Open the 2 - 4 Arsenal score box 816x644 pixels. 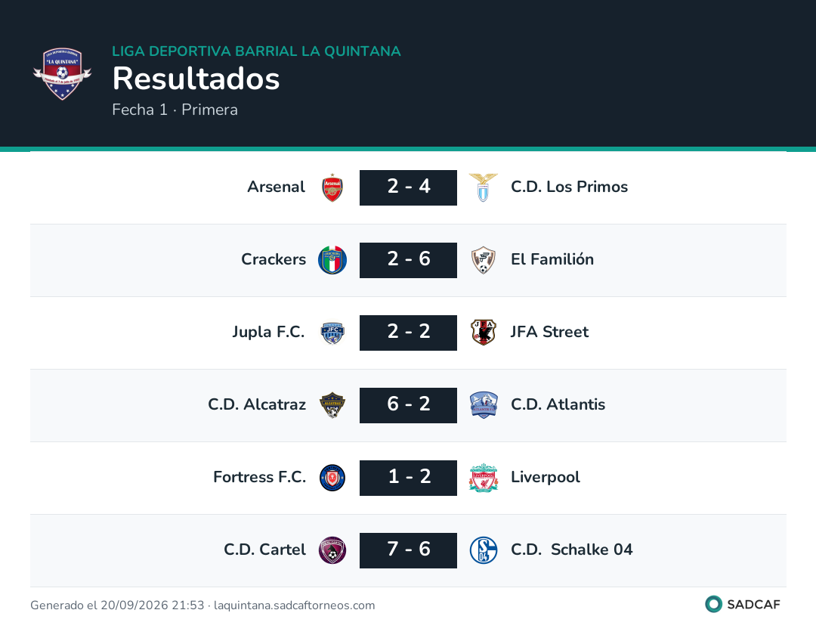[x=408, y=187]
